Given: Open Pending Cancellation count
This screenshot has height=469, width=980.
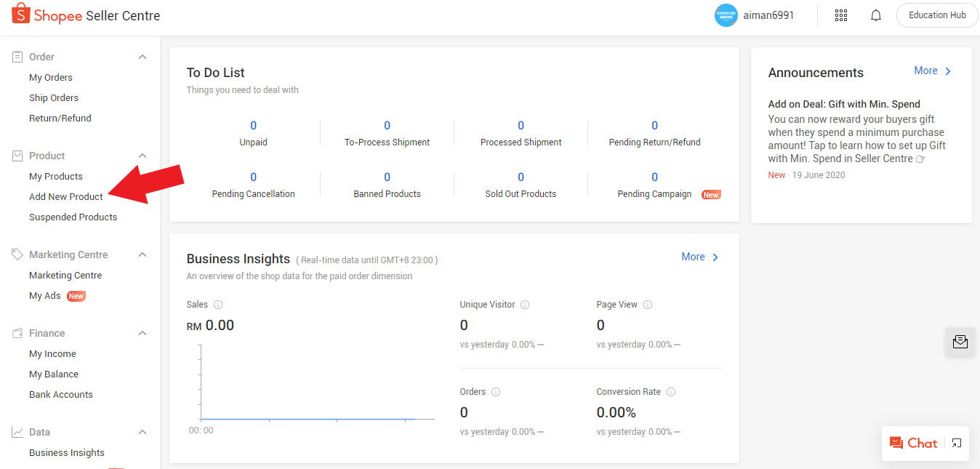Looking at the screenshot, I should (253, 177).
